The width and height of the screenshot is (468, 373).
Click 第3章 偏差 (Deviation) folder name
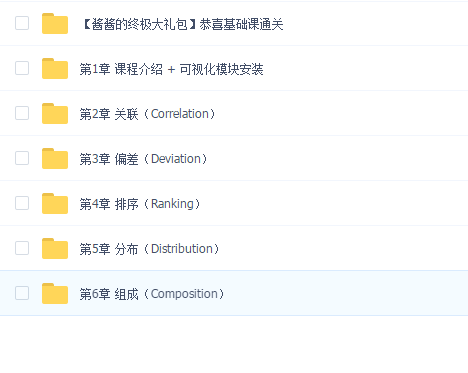click(145, 159)
